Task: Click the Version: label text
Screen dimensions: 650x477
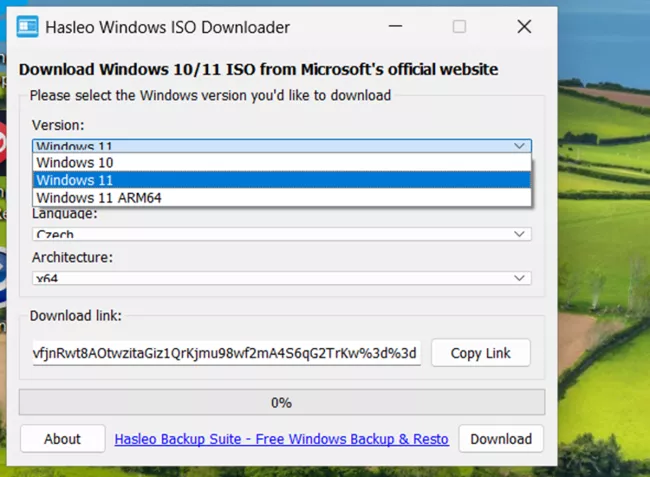Action: [58, 125]
